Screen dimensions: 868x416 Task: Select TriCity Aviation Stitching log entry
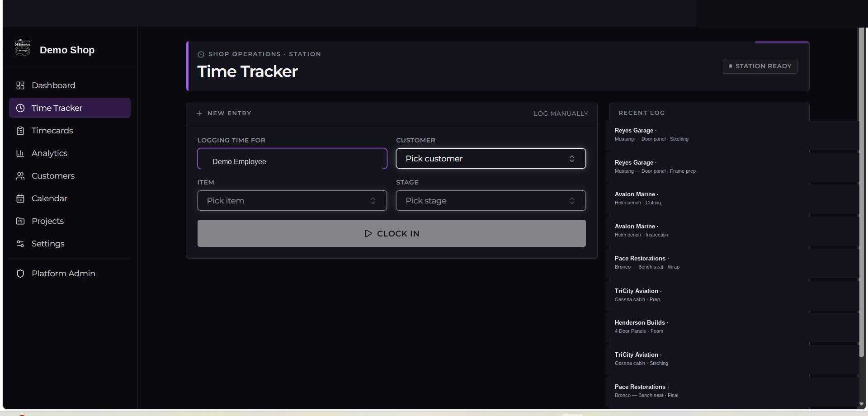click(732, 359)
